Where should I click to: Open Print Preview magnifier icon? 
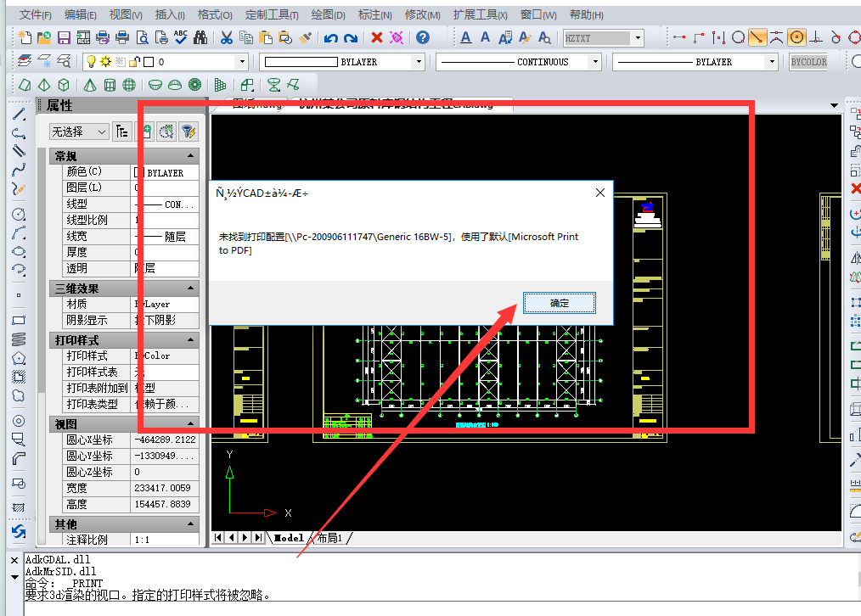coord(142,37)
